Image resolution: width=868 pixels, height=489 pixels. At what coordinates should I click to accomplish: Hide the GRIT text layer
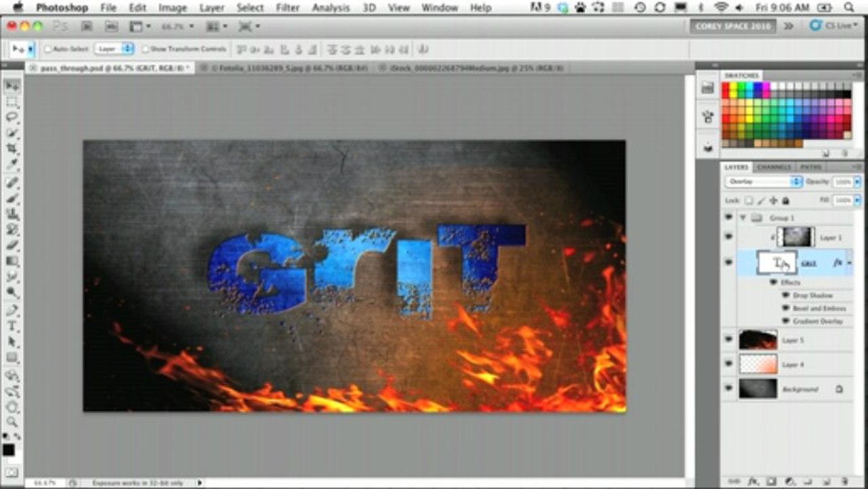(728, 262)
